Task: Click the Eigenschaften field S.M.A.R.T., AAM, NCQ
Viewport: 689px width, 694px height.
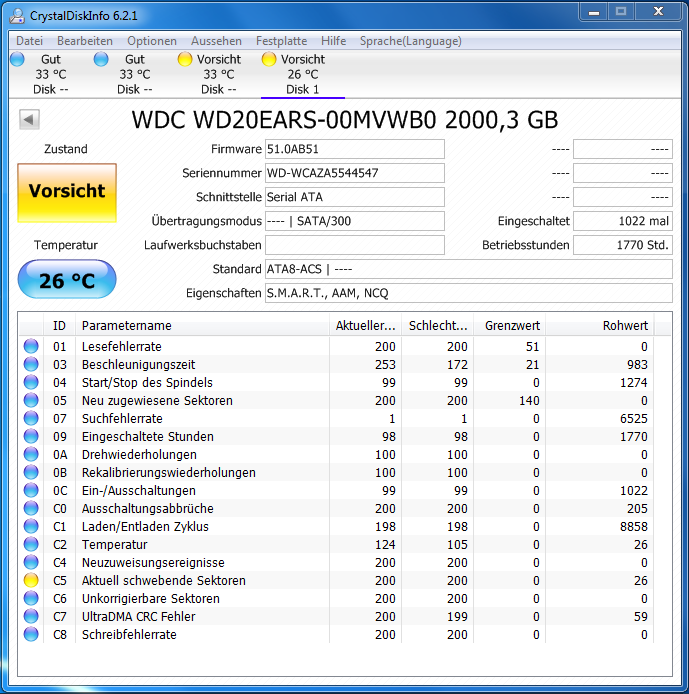Action: (469, 293)
